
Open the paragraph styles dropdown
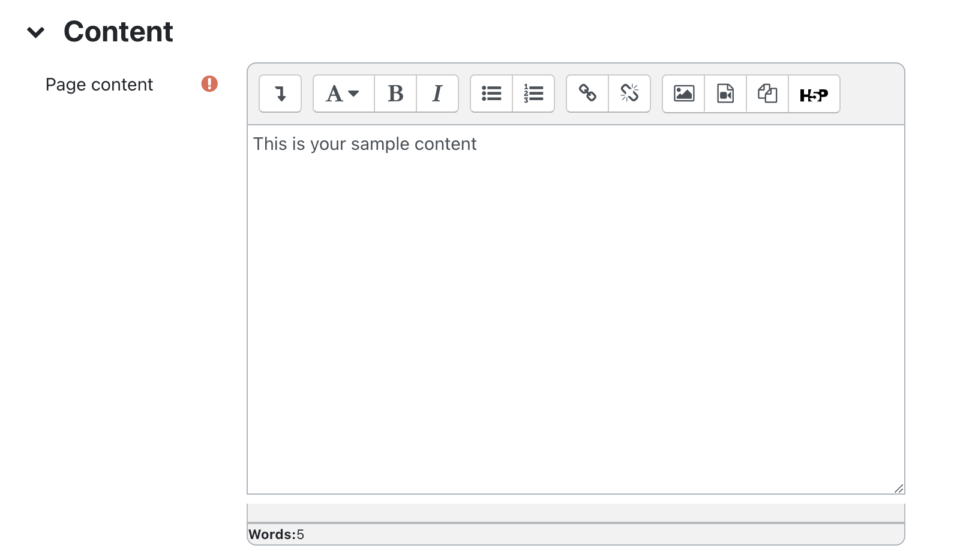pyautogui.click(x=343, y=94)
